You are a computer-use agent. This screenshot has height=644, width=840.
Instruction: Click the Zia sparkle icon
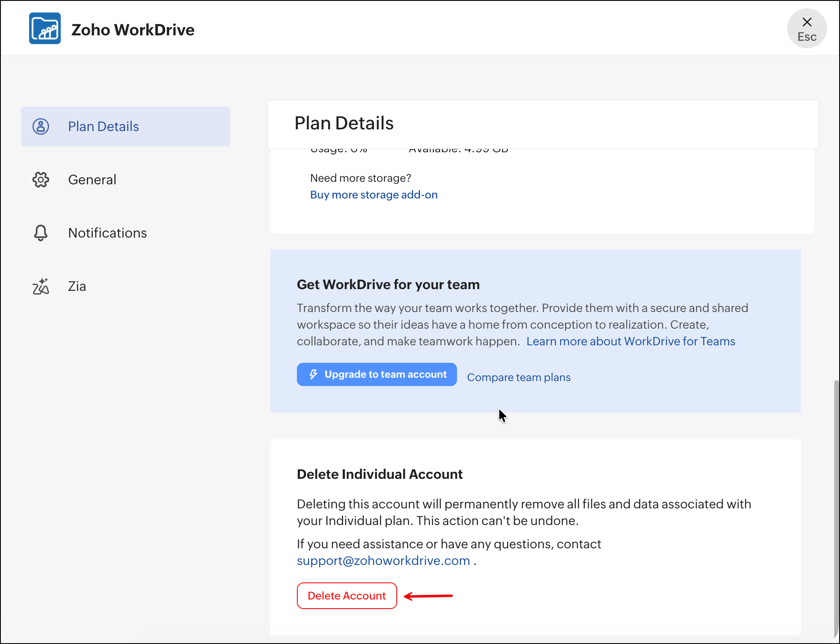pyautogui.click(x=41, y=286)
